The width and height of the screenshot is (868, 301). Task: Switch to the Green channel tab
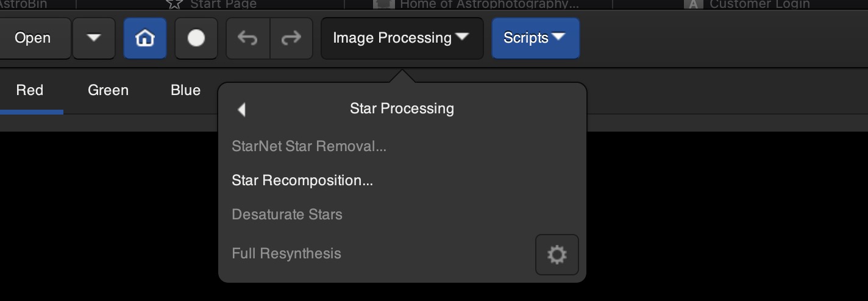pos(108,90)
